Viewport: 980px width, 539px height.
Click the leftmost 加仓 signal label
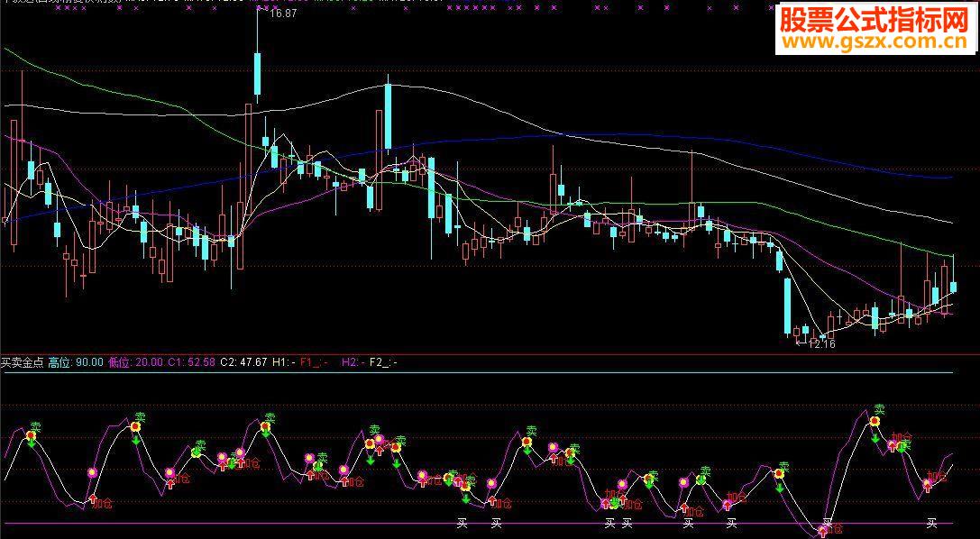tap(102, 504)
